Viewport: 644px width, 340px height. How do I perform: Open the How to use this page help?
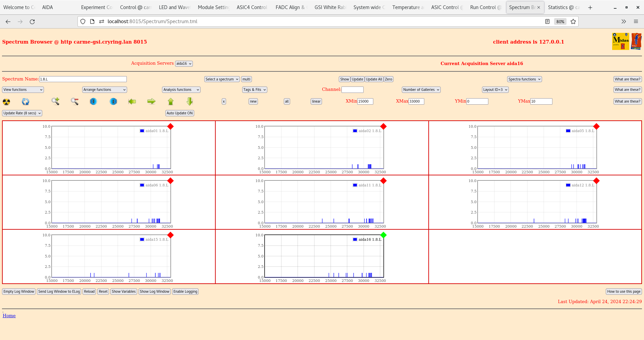(x=624, y=291)
